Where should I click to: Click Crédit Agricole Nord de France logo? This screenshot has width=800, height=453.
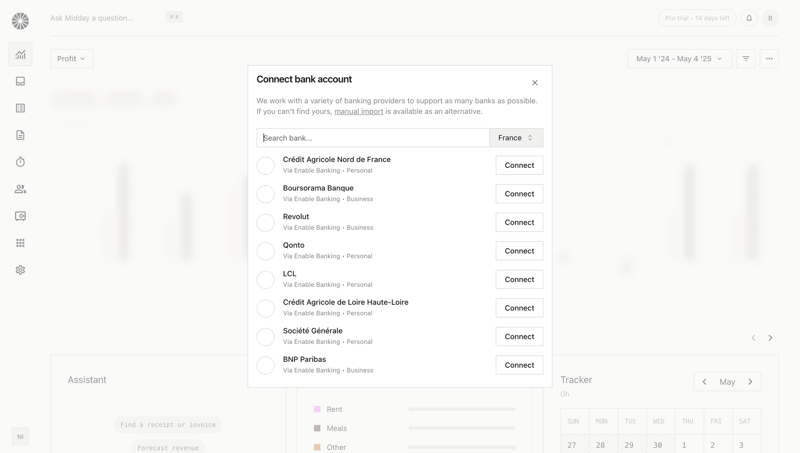pos(265,165)
